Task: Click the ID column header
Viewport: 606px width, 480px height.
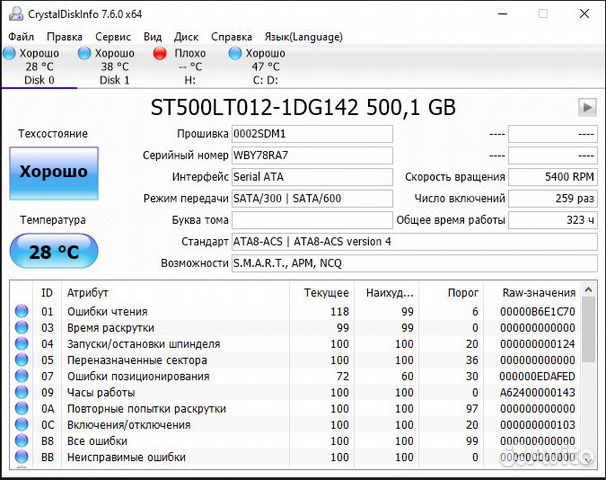Action: (x=47, y=293)
